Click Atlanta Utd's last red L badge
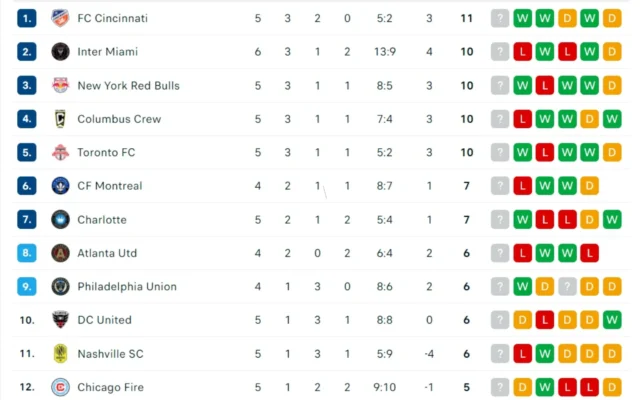 pyautogui.click(x=589, y=253)
